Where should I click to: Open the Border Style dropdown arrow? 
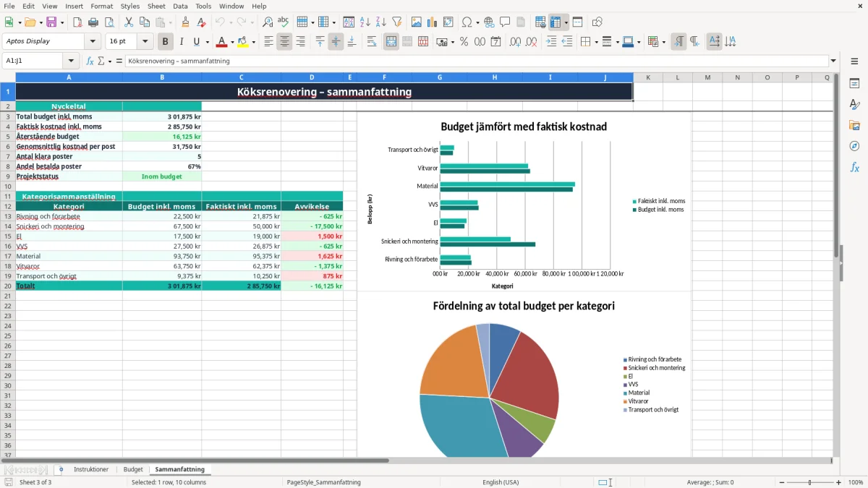coord(617,42)
